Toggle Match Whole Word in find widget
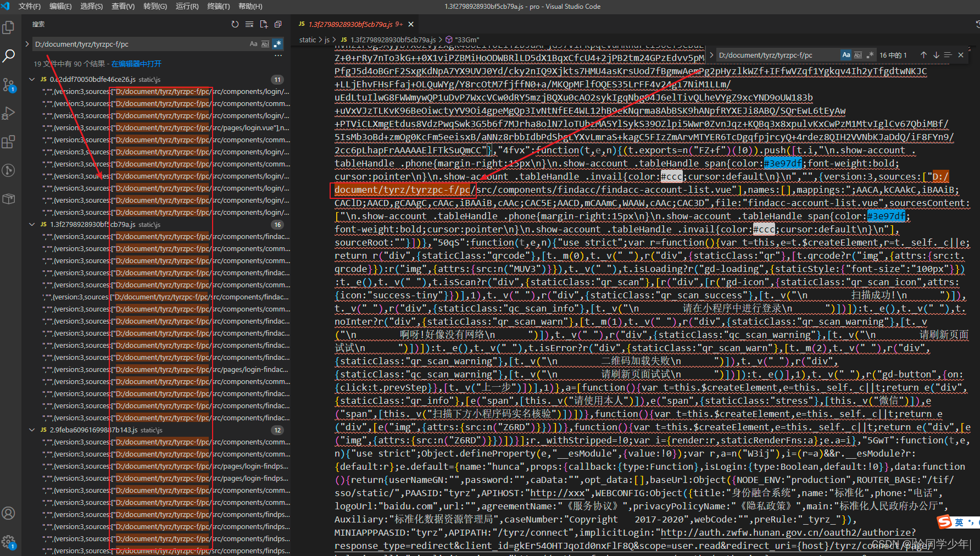Screen dimensions: 980x556 point(858,55)
